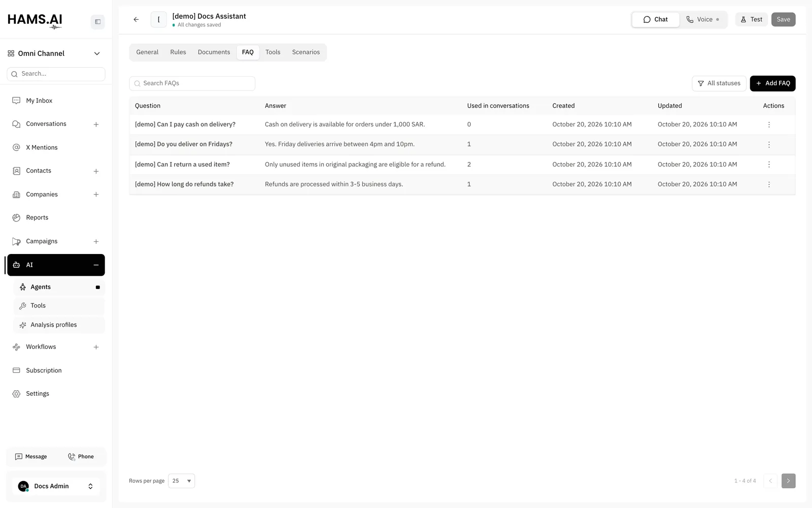Go back with the left arrow

coord(136,20)
